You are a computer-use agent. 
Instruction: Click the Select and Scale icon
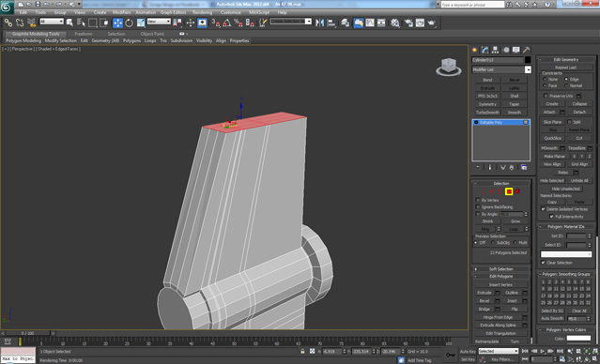[141, 23]
